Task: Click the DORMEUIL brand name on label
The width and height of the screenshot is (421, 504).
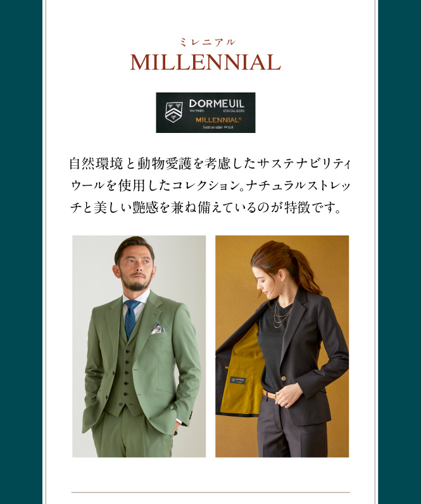Action: [217, 103]
